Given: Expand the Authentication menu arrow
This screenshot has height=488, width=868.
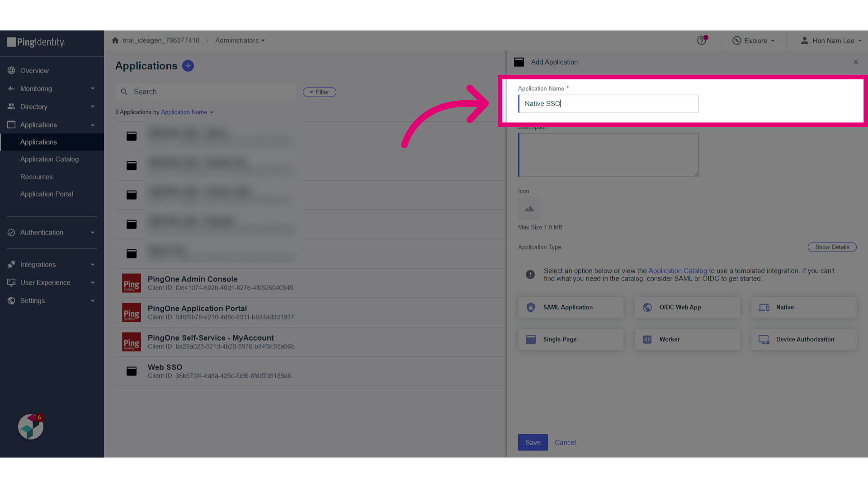Looking at the screenshot, I should [x=93, y=232].
